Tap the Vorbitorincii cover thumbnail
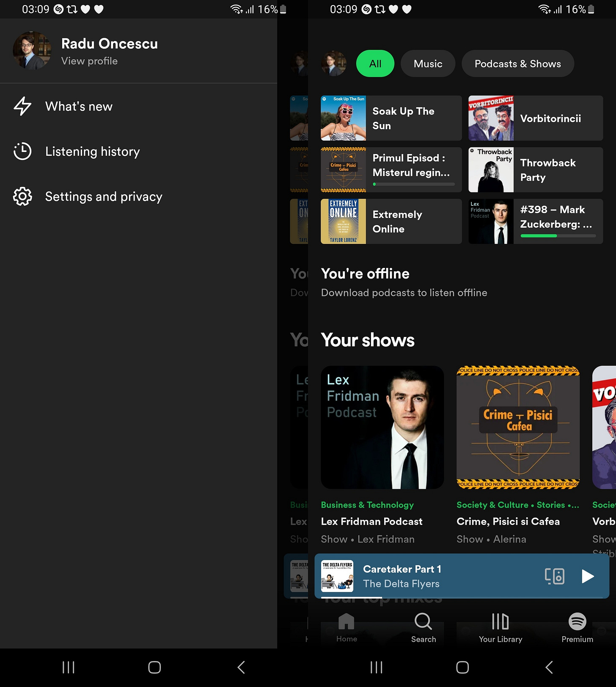Image resolution: width=616 pixels, height=687 pixels. [491, 118]
